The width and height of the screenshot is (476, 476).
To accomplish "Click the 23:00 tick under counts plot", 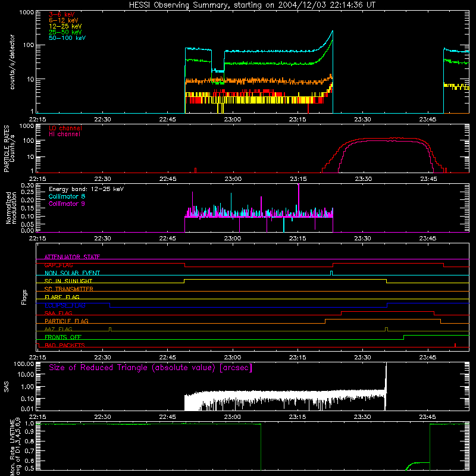I will click(233, 120).
